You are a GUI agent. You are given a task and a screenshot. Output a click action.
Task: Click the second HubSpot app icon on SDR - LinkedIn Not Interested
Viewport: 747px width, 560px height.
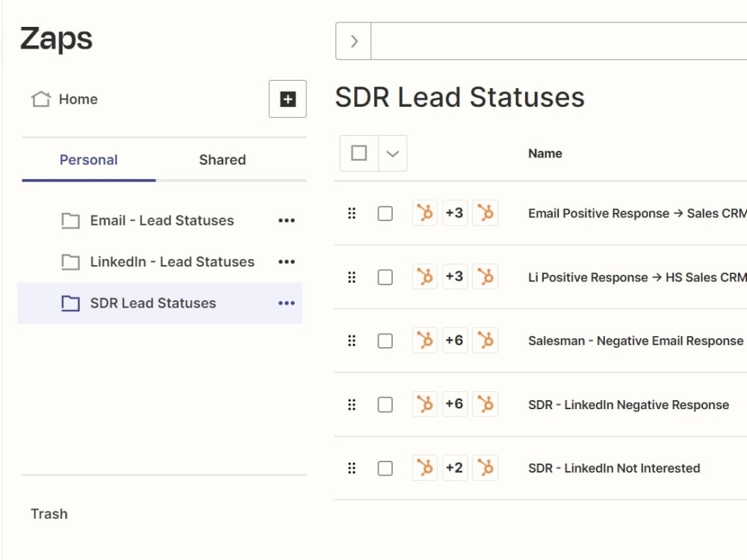click(x=486, y=468)
